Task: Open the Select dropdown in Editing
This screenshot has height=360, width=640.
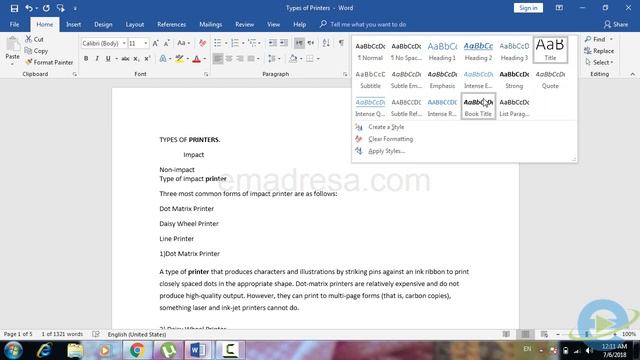Action: (599, 62)
